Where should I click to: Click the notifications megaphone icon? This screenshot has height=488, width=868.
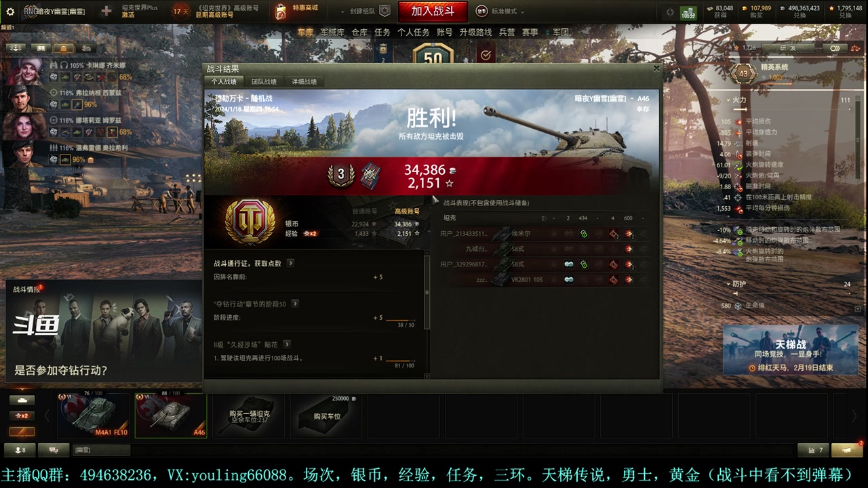[847, 450]
